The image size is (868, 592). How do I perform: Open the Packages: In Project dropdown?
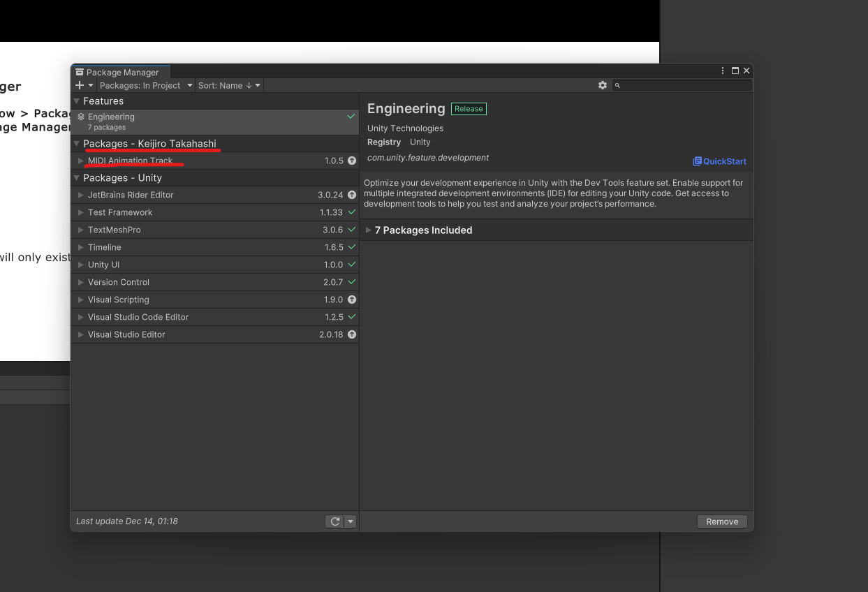click(146, 85)
